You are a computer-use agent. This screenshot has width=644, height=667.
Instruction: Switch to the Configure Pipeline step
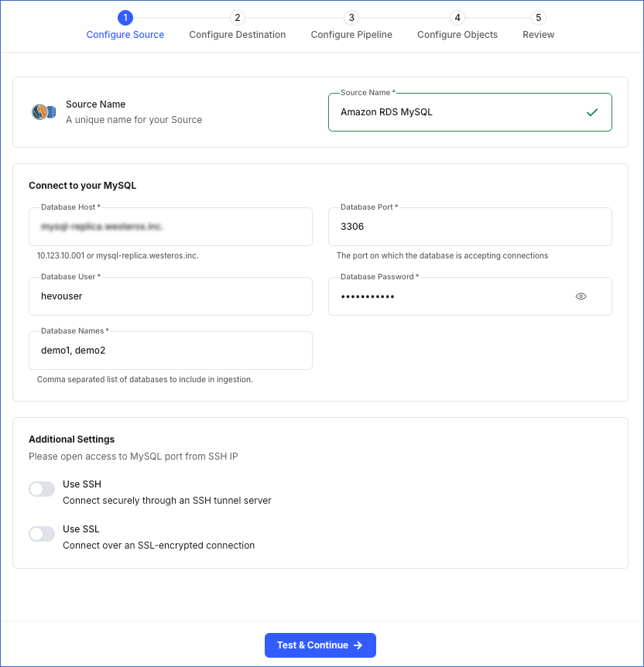click(351, 34)
